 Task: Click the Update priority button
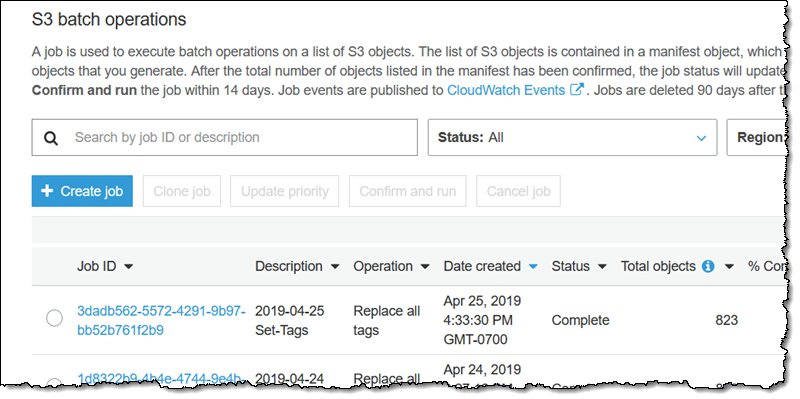(x=284, y=191)
